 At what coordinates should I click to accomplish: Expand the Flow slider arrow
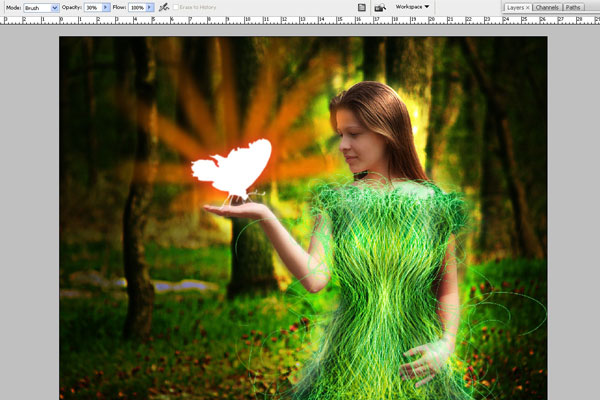150,7
